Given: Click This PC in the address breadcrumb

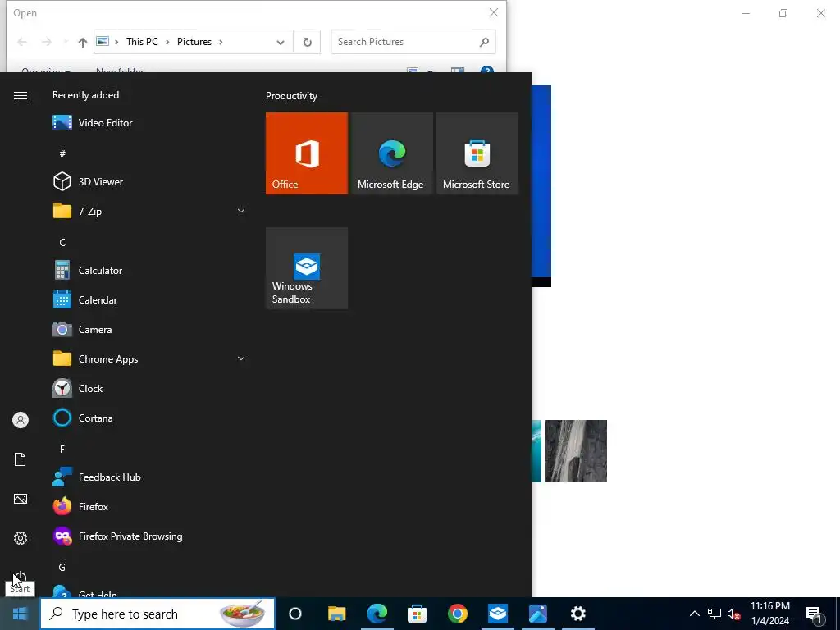Looking at the screenshot, I should [142, 42].
